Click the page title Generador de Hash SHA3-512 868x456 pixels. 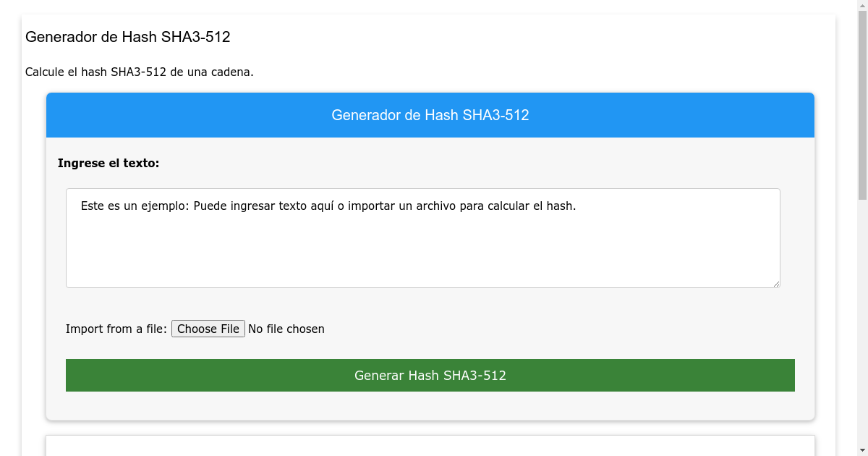click(x=127, y=37)
